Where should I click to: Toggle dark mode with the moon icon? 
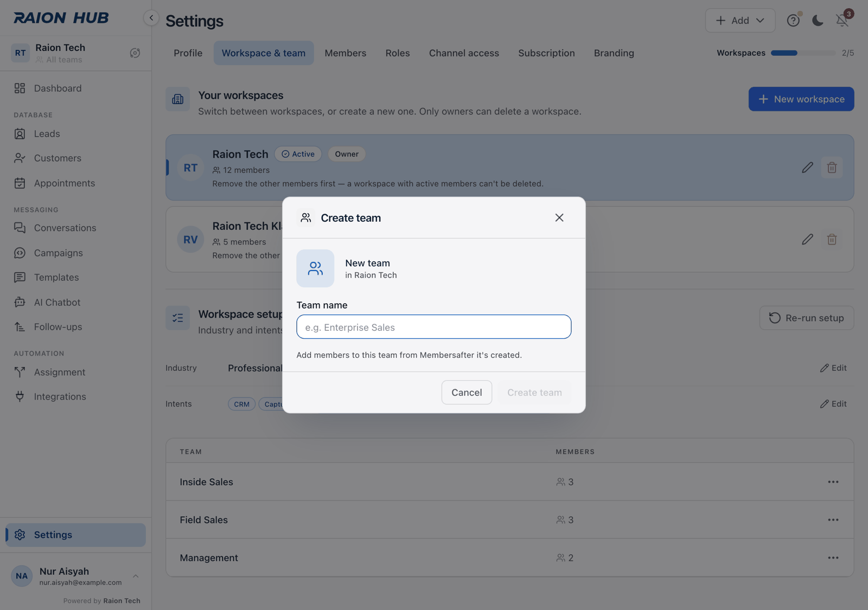point(818,21)
